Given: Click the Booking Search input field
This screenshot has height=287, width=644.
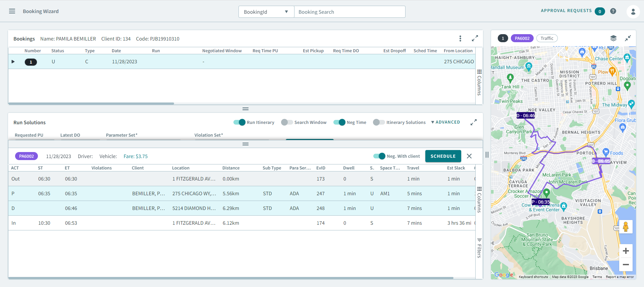Looking at the screenshot, I should [x=350, y=12].
